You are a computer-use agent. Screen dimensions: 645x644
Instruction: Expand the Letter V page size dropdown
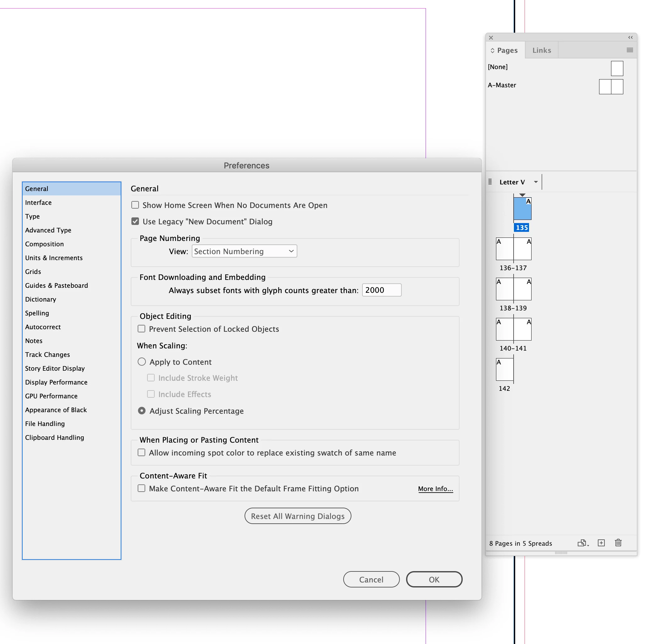[x=536, y=182]
